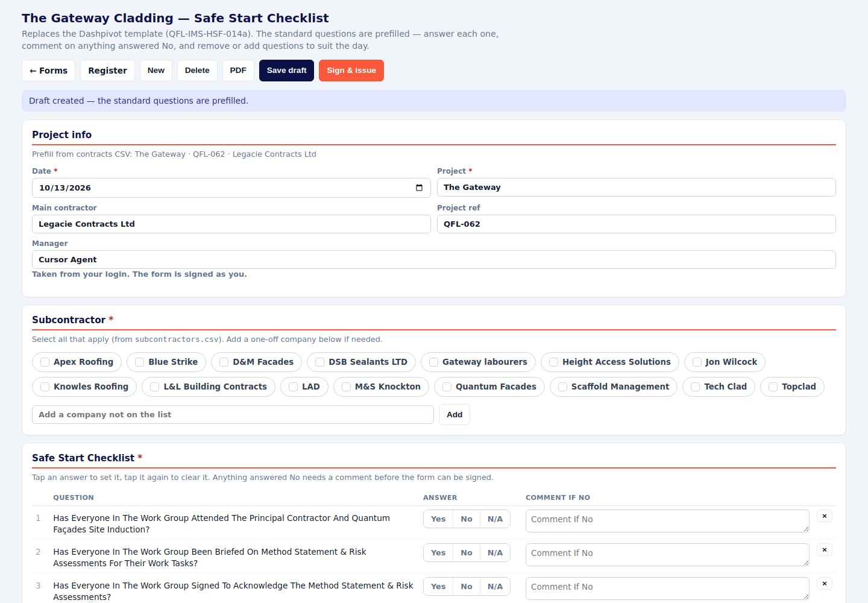The width and height of the screenshot is (868, 603).
Task: Tick the Jon Wilcock checkbox
Action: [697, 362]
